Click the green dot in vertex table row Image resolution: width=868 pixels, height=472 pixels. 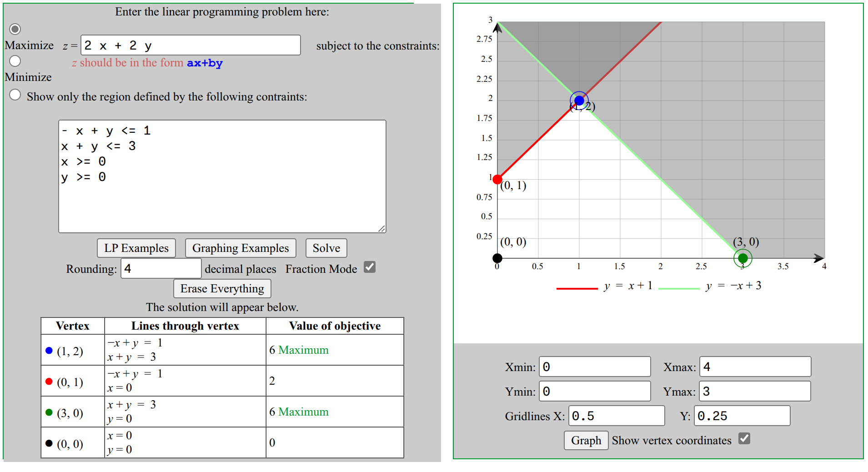[49, 412]
